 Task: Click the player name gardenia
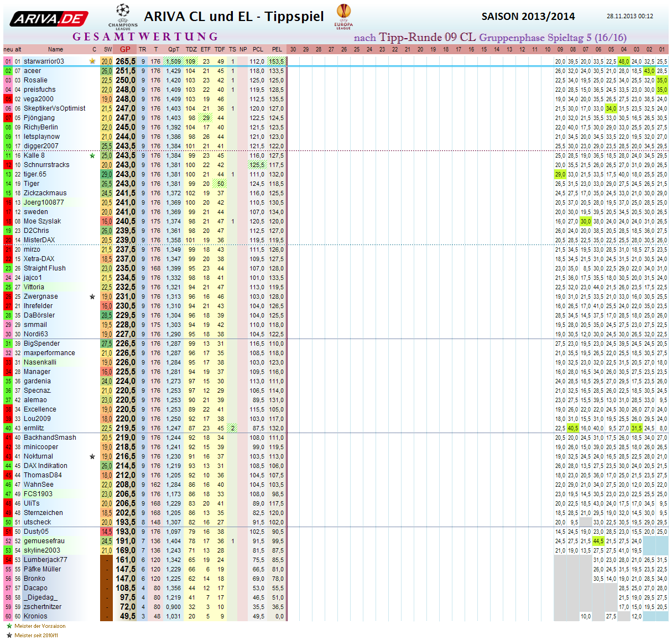tap(37, 381)
